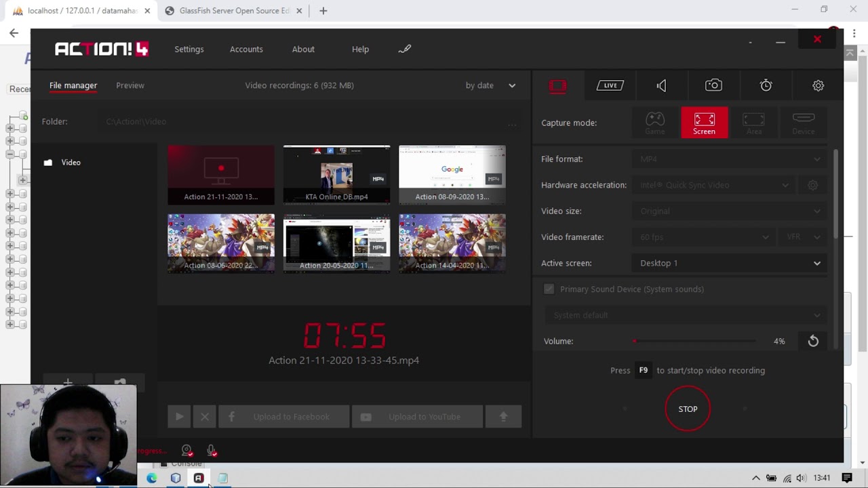This screenshot has height=488, width=868.
Task: Select Action 14-04-2020 recording thumbnail
Action: pos(452,243)
